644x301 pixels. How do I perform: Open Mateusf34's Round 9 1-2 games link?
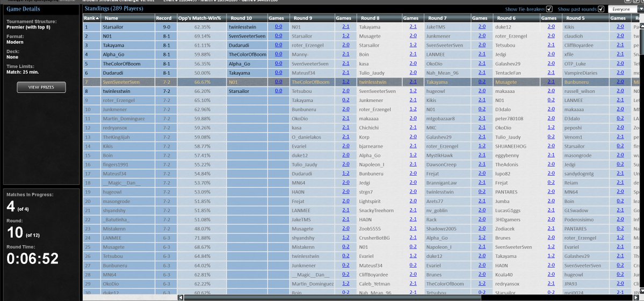[345, 173]
